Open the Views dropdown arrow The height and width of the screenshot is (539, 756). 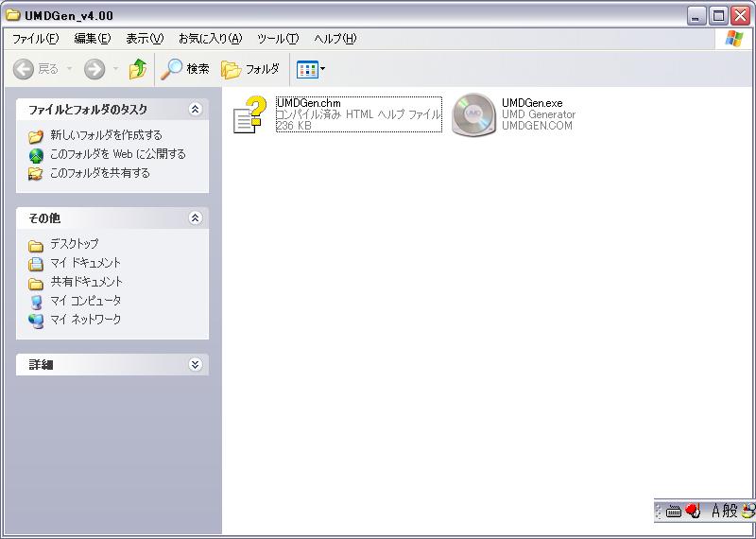pyautogui.click(x=322, y=69)
